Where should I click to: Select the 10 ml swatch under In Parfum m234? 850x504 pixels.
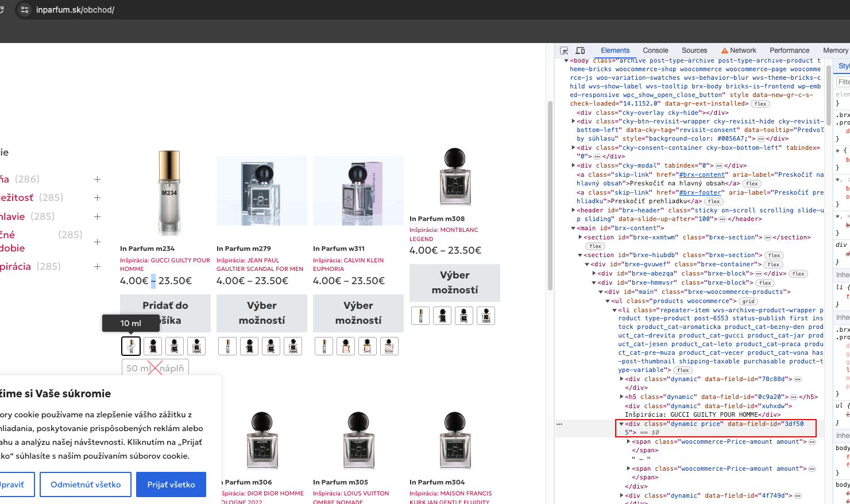pyautogui.click(x=131, y=346)
